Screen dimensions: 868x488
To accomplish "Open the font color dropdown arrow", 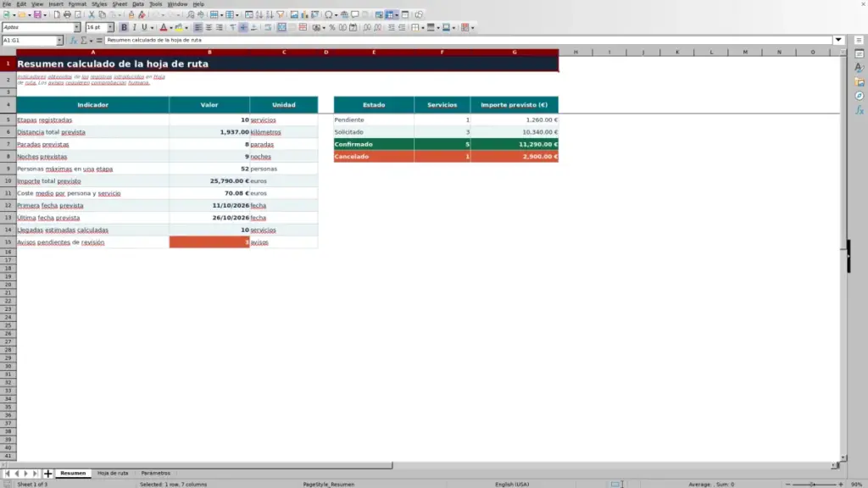I will coord(171,28).
